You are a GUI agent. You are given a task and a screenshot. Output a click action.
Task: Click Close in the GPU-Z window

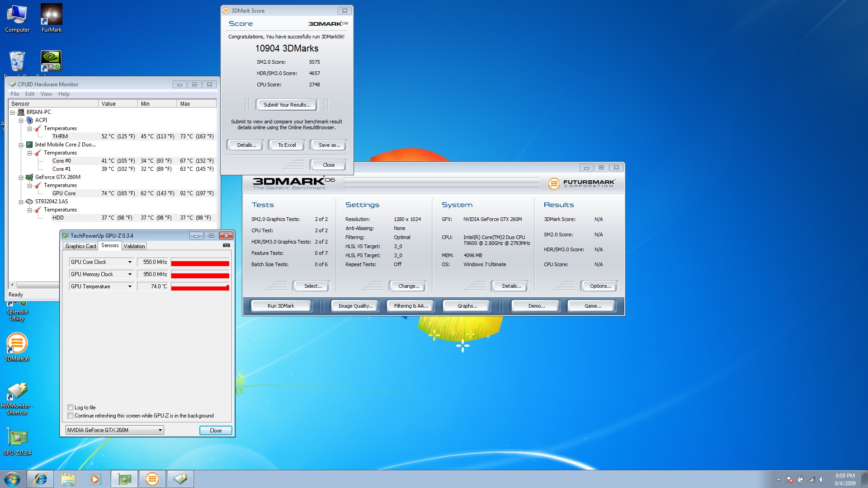point(216,430)
